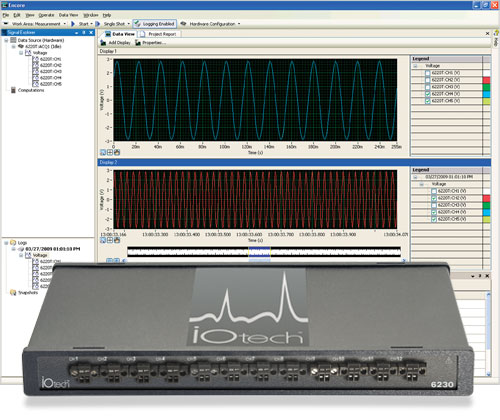Open the Operate menu
500x420 pixels.
46,15
